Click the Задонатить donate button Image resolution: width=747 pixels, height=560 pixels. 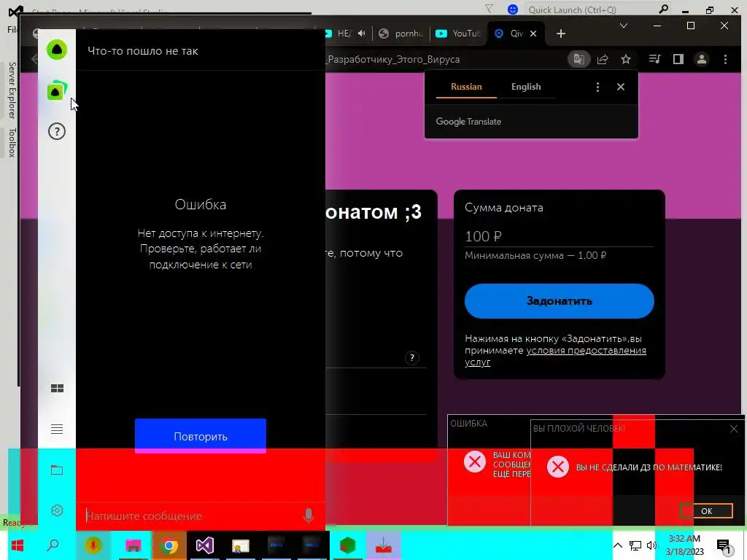point(560,301)
